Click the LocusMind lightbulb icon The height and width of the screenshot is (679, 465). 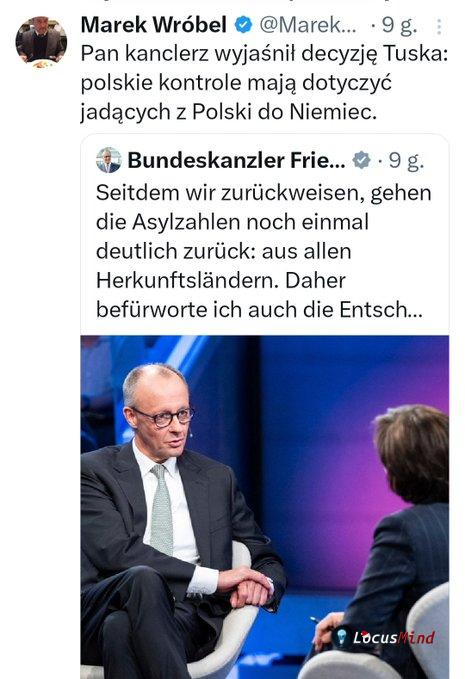(x=342, y=637)
